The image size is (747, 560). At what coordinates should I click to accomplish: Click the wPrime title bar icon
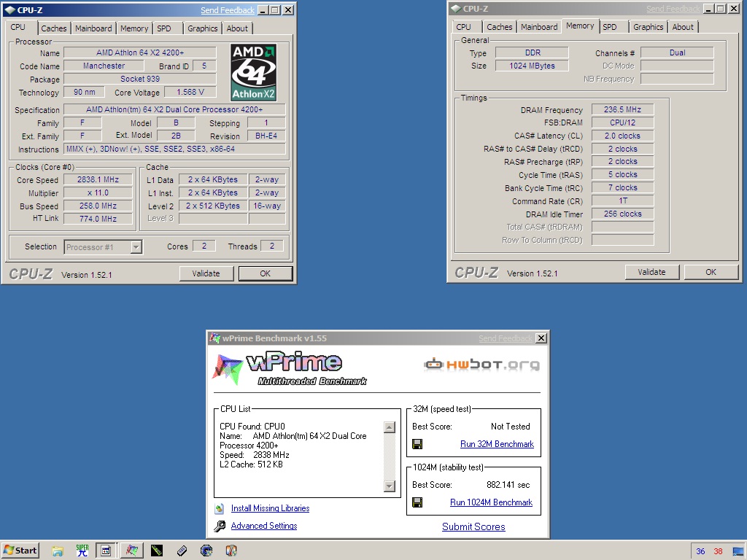(215, 338)
